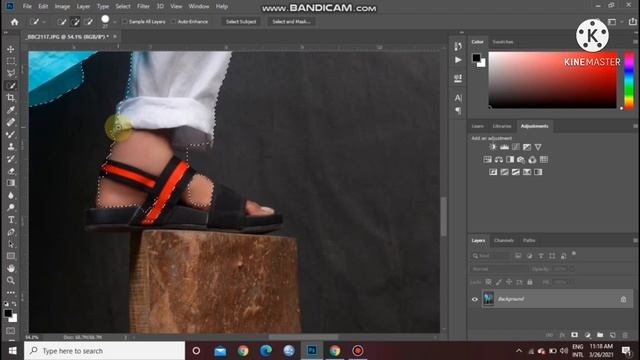This screenshot has width=640, height=360.
Task: Select the Quick Selection tool in toolbox
Action: (11, 86)
